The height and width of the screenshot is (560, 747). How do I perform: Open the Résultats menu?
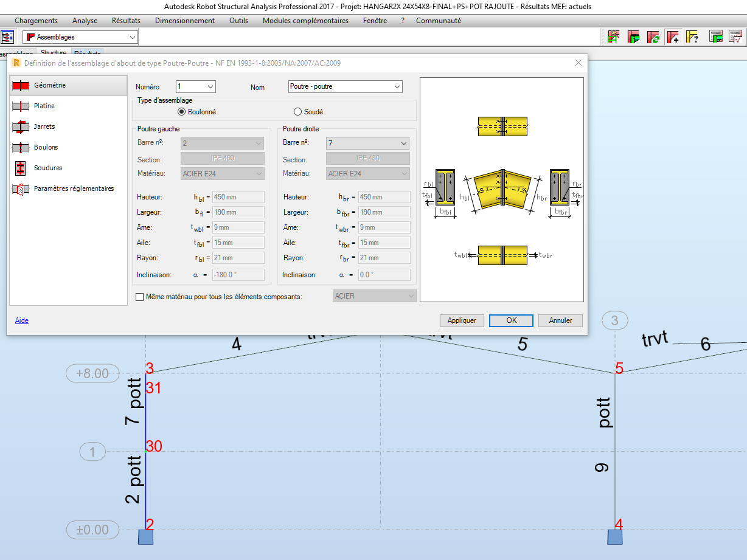point(126,21)
